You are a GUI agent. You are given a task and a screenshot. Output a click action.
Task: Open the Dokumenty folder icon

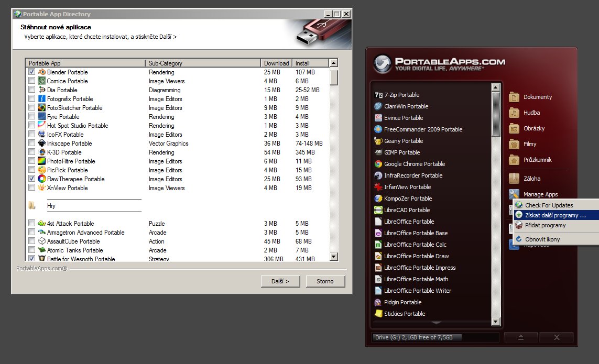coord(514,97)
